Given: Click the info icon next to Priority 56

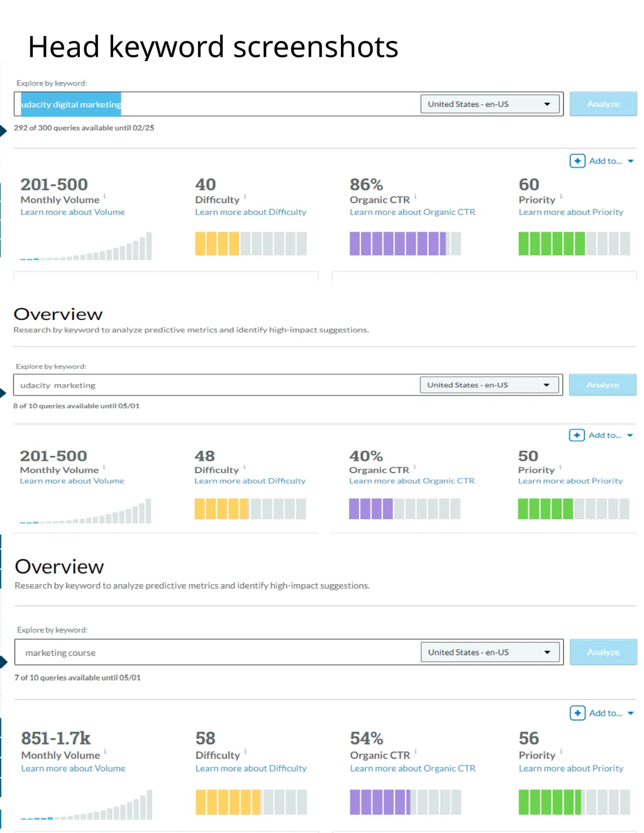Looking at the screenshot, I should pyautogui.click(x=561, y=751).
